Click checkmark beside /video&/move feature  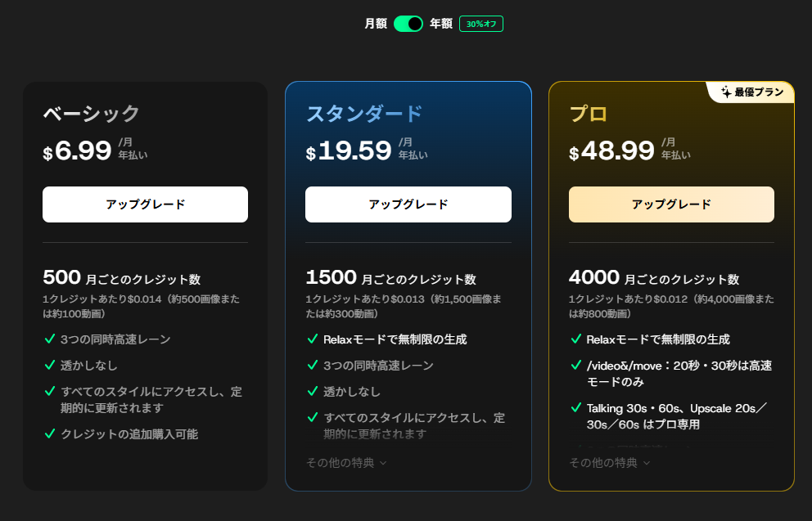coord(576,366)
